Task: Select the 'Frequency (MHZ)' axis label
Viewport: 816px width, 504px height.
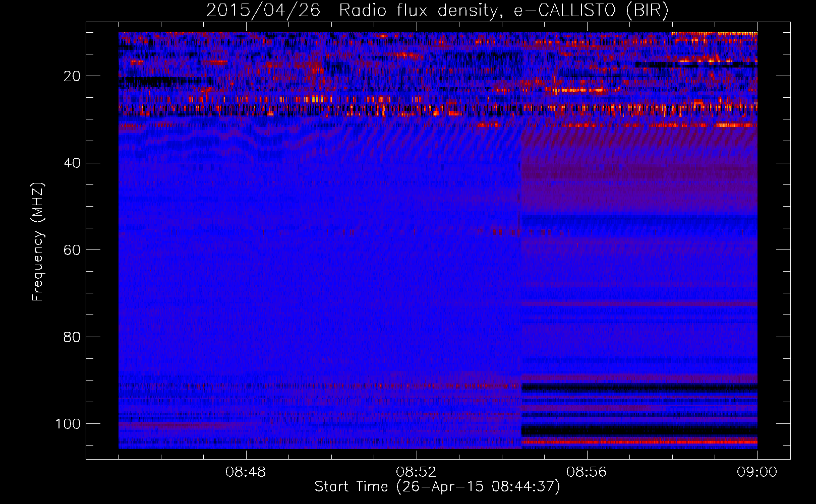Action: [x=38, y=242]
